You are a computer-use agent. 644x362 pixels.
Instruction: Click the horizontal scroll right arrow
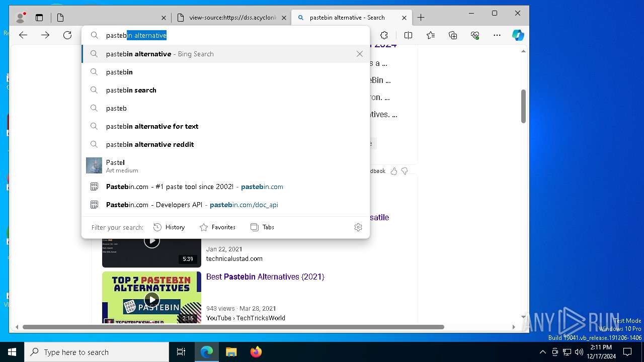coord(513,327)
